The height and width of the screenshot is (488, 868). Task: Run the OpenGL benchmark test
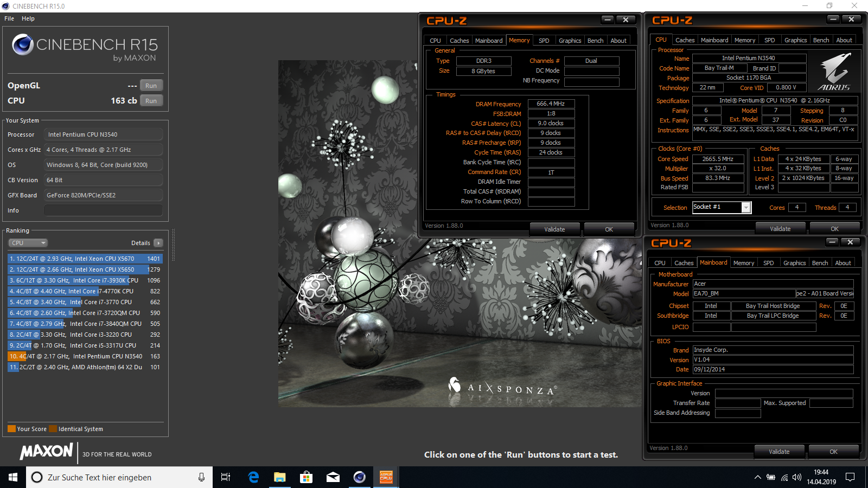click(x=151, y=86)
